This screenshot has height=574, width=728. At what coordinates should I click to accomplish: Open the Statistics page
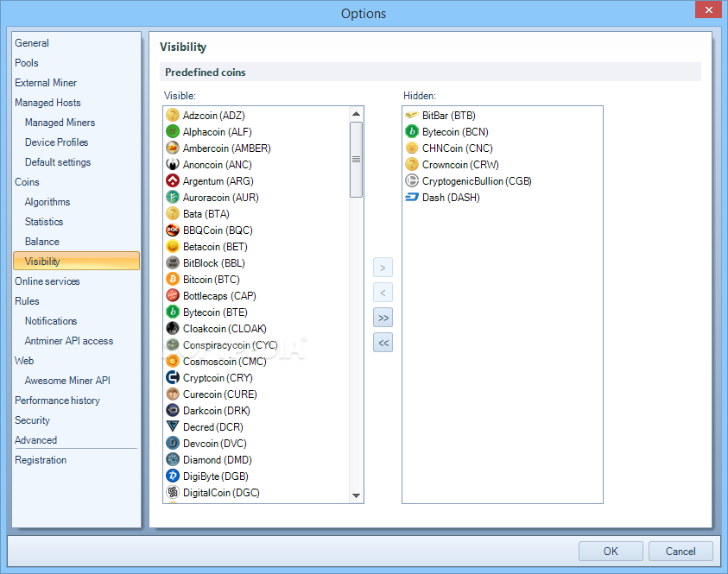(44, 222)
